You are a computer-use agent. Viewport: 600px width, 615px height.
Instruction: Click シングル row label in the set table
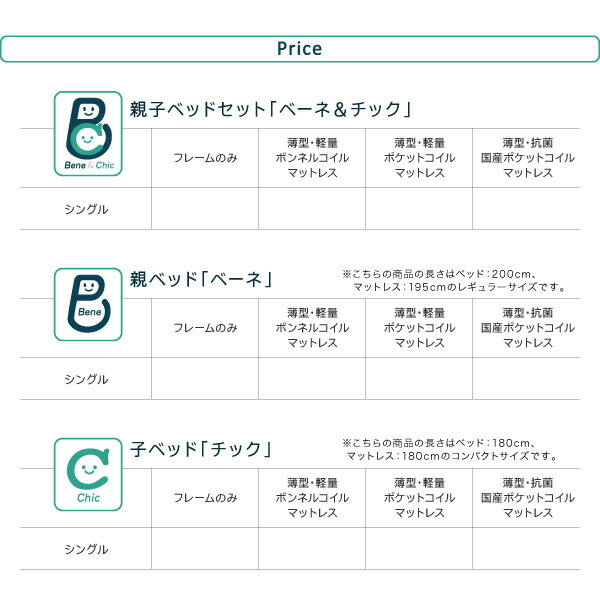coord(86,209)
